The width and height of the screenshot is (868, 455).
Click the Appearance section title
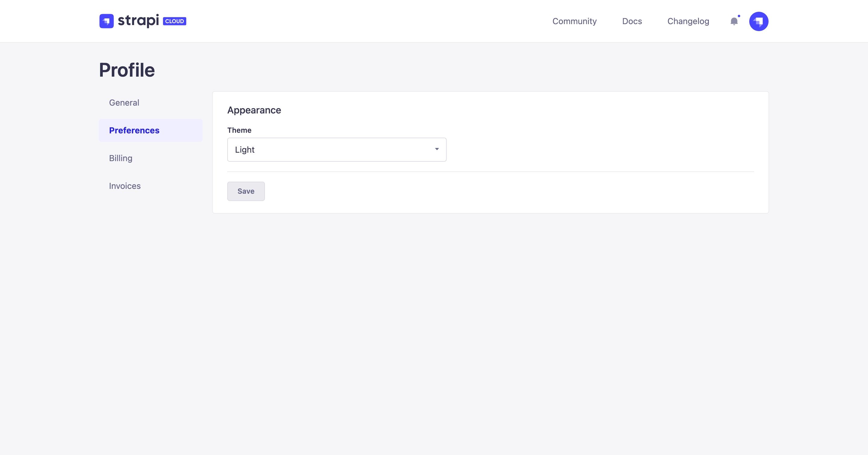[x=254, y=110]
